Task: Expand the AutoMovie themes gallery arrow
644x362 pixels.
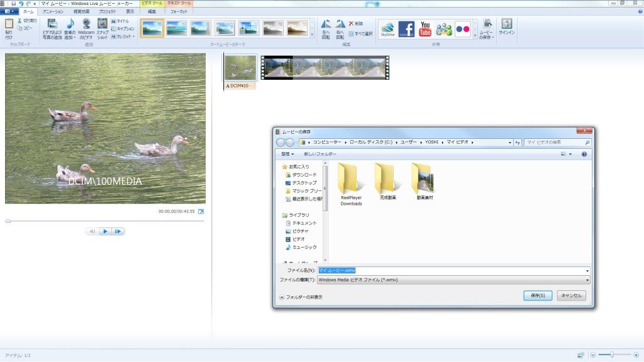Action: click(312, 36)
